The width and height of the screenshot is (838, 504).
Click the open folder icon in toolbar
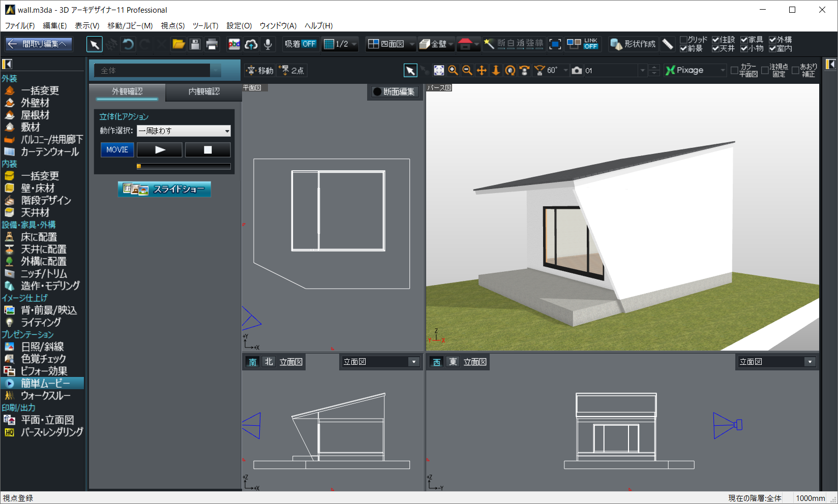178,44
